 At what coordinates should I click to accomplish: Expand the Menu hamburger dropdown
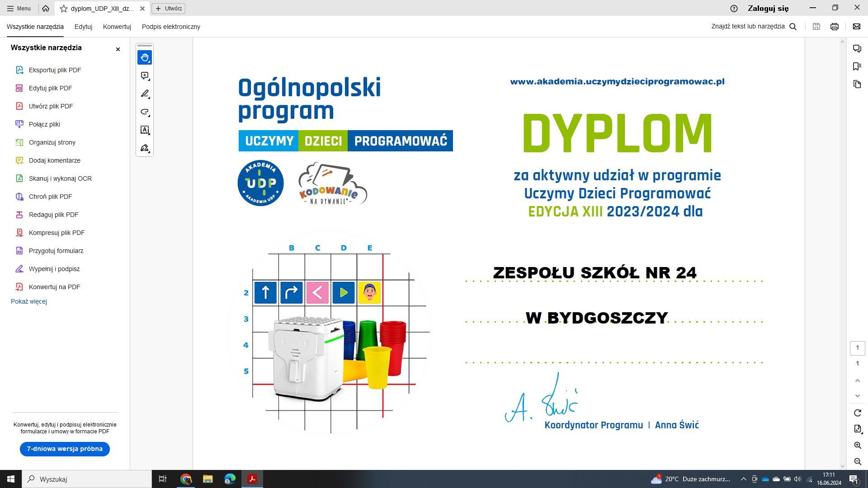pyautogui.click(x=19, y=8)
